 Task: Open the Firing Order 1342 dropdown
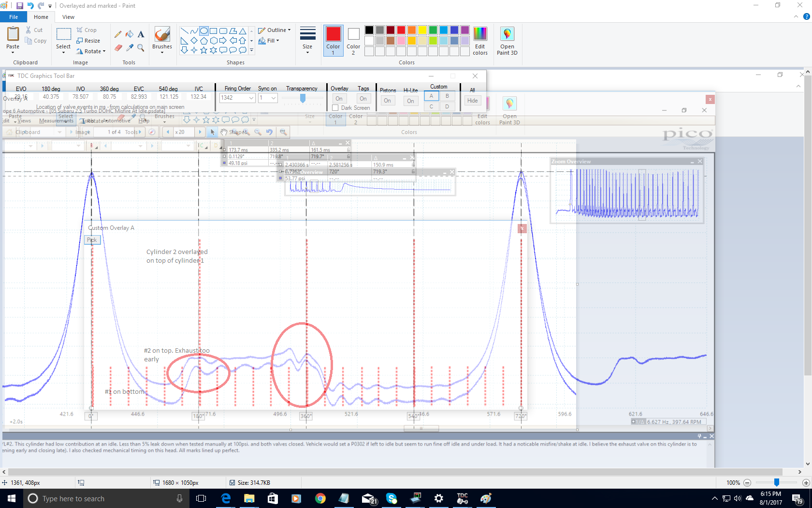(251, 98)
